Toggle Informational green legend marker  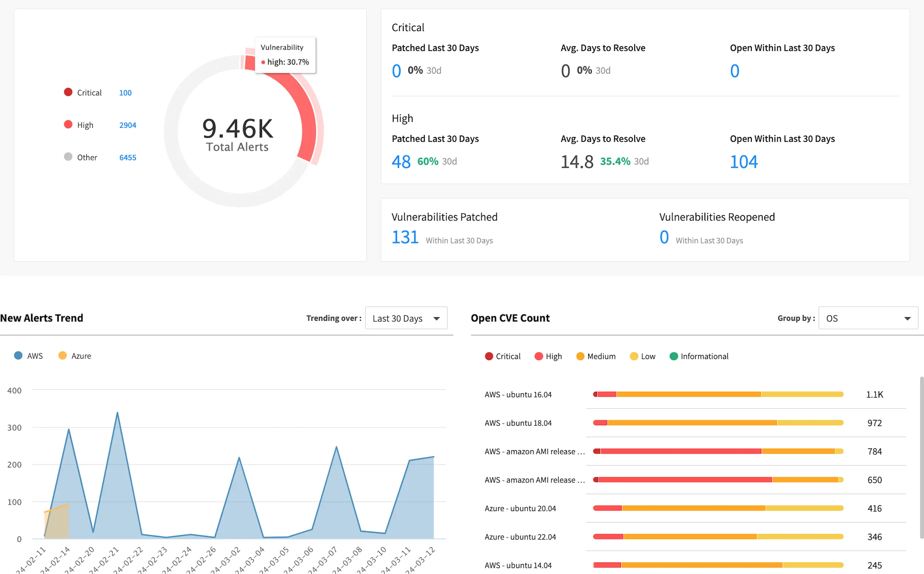[674, 356]
